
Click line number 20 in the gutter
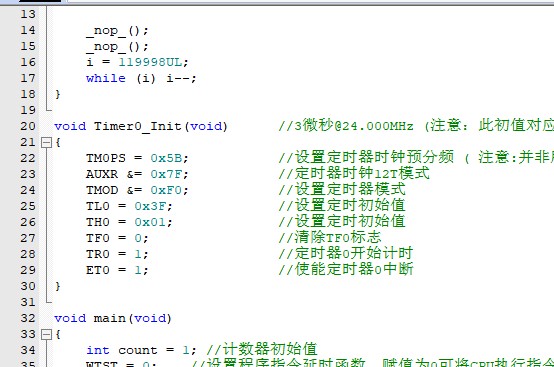point(28,126)
